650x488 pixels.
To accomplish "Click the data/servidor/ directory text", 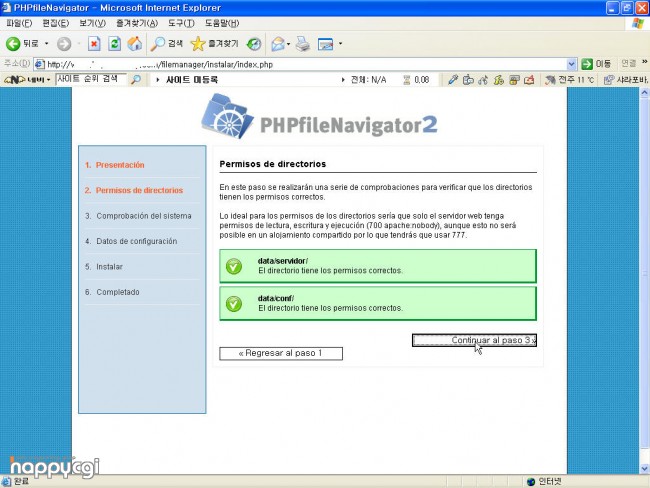I will 283,261.
